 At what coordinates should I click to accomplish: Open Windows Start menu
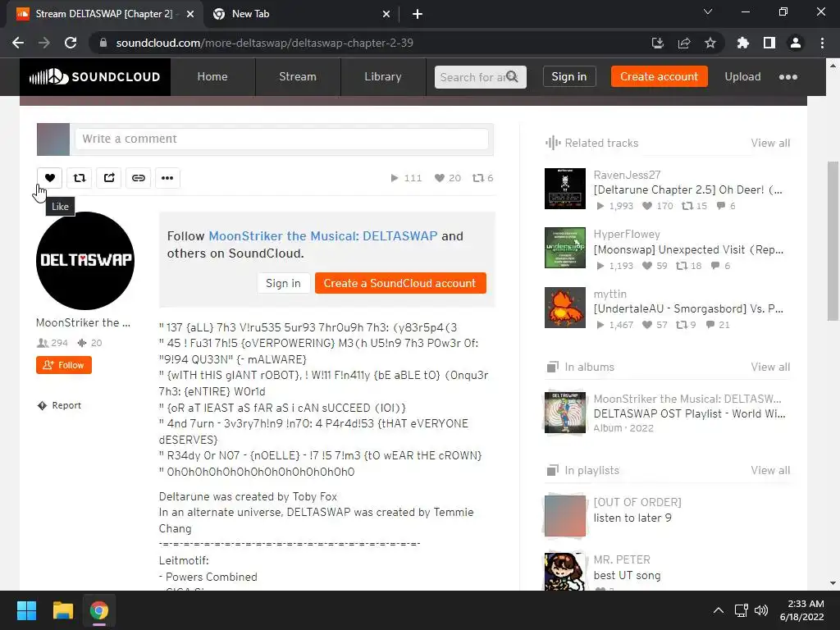[26, 610]
